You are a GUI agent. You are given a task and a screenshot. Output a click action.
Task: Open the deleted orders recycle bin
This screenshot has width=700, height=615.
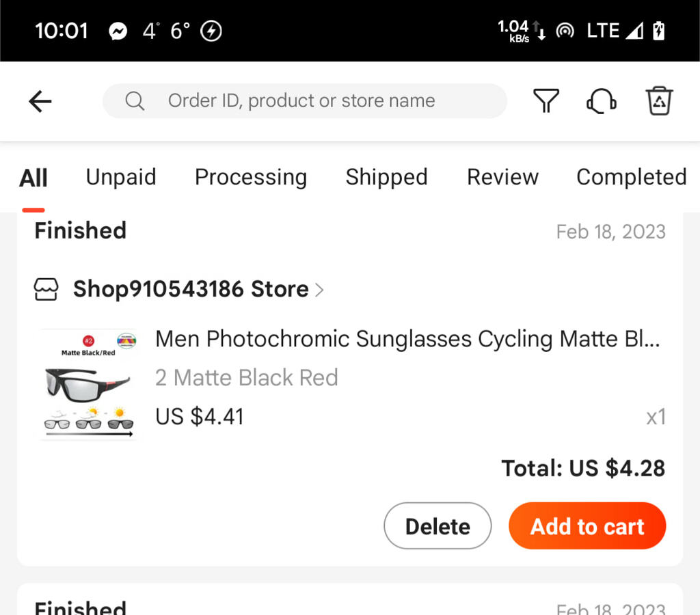click(659, 101)
